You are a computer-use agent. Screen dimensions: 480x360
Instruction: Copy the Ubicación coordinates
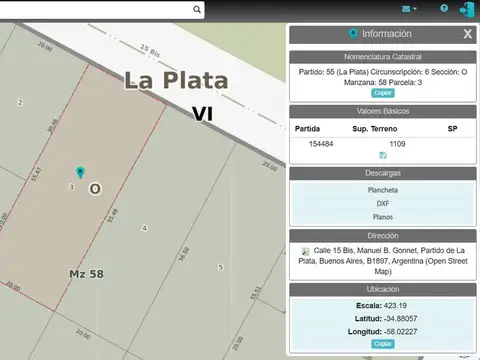point(383,344)
